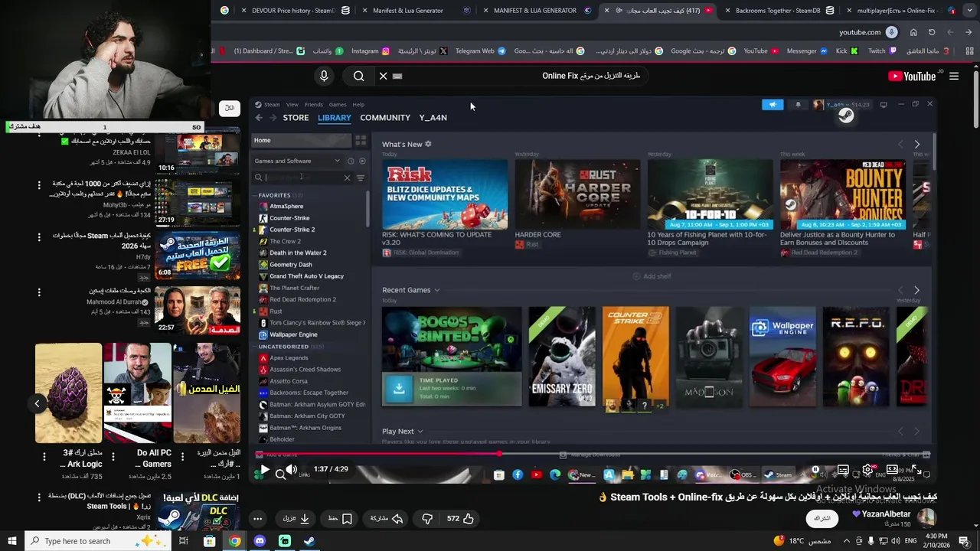Click the like button showing 572
The image size is (980, 551).
460,518
